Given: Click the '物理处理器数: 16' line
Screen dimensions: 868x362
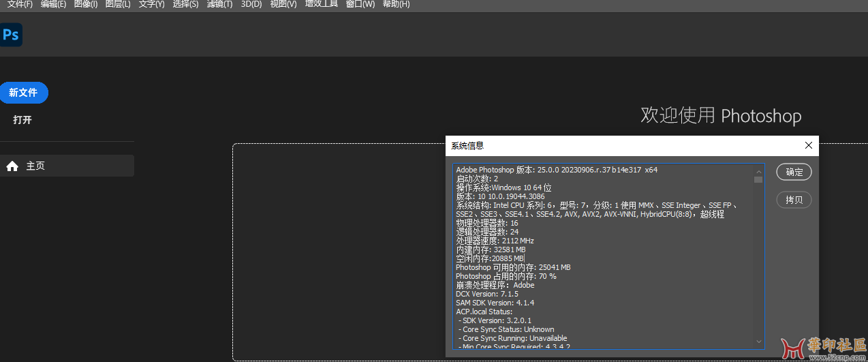Looking at the screenshot, I should pos(486,223).
